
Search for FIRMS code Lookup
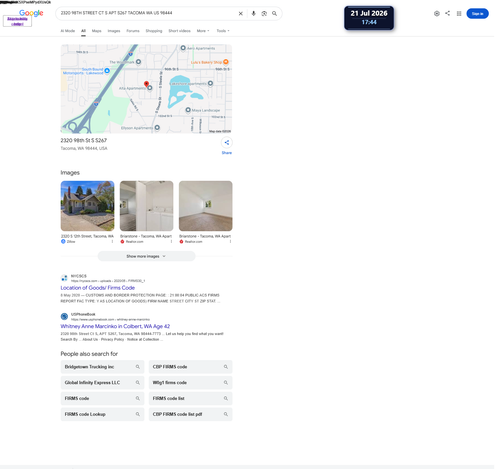[102, 414]
